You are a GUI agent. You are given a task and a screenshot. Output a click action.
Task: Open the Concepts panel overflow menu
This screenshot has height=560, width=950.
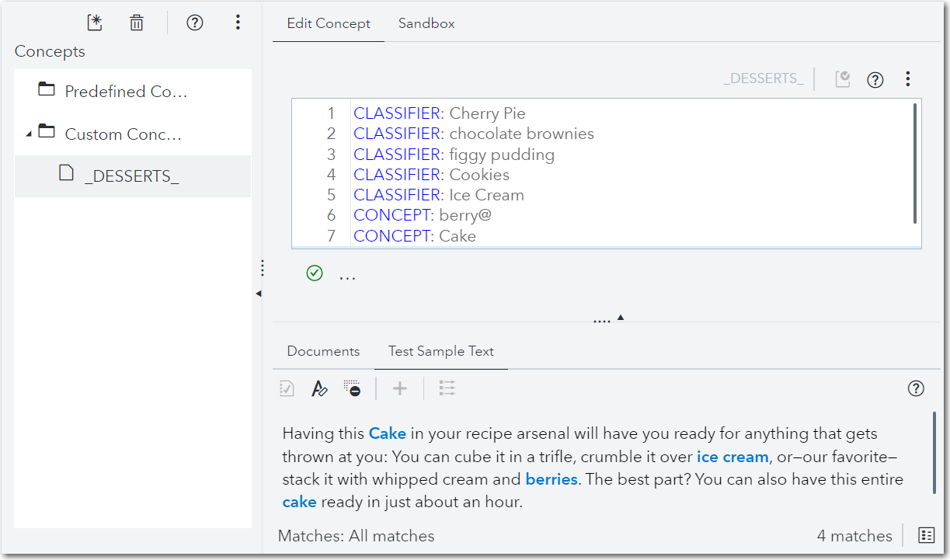coord(238,23)
